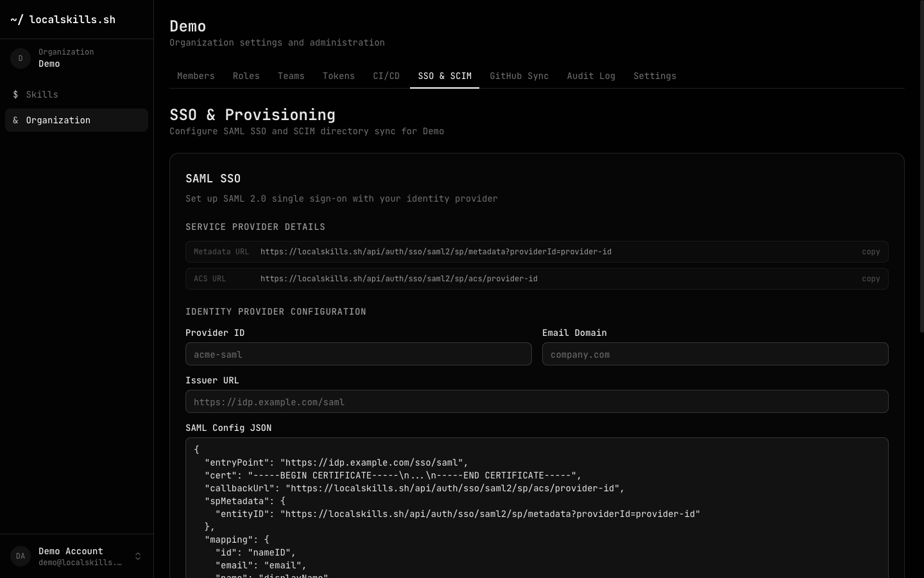Open the Skills sidebar item
The height and width of the screenshot is (578, 924).
[x=76, y=94]
